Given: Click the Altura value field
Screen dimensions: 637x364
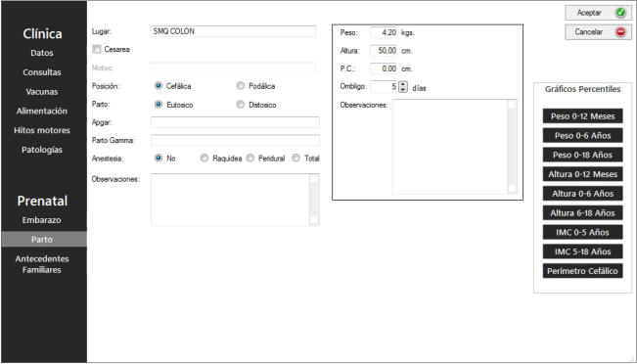Looking at the screenshot, I should point(384,51).
